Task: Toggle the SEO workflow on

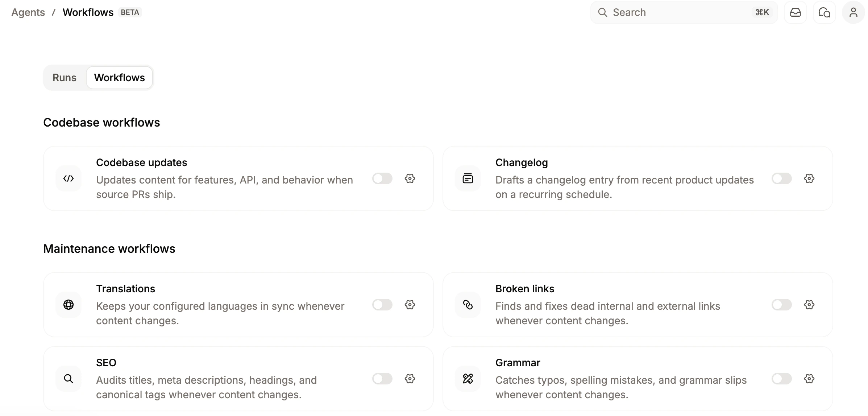Action: coord(382,379)
